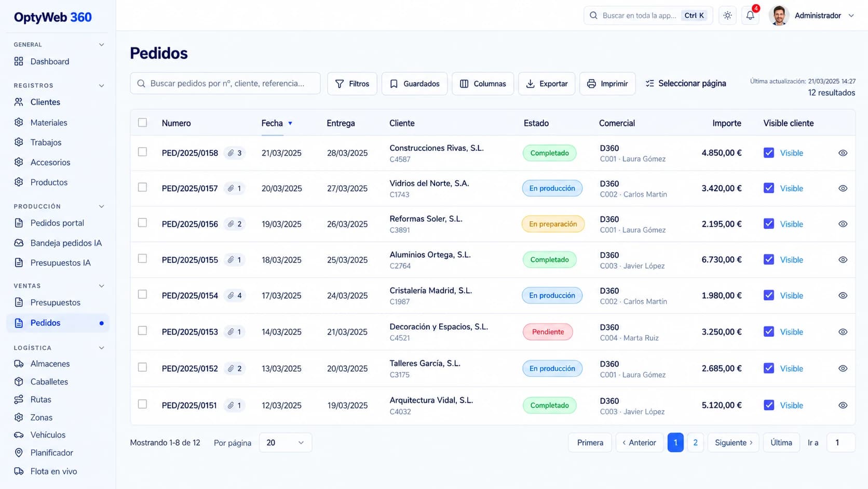The image size is (868, 489).
Task: Collapse the LOGÍSTICA sidebar section
Action: pyautogui.click(x=102, y=348)
